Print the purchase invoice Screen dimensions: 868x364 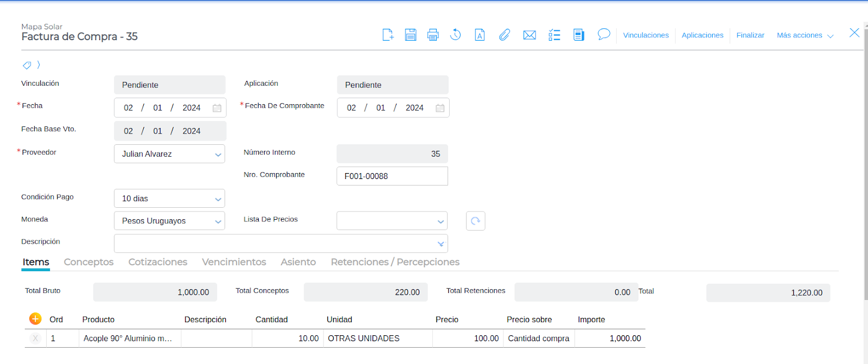(432, 35)
